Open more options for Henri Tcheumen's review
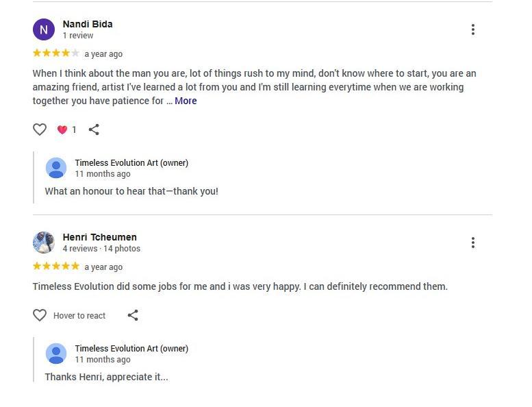This screenshot has width=532, height=407. [472, 243]
